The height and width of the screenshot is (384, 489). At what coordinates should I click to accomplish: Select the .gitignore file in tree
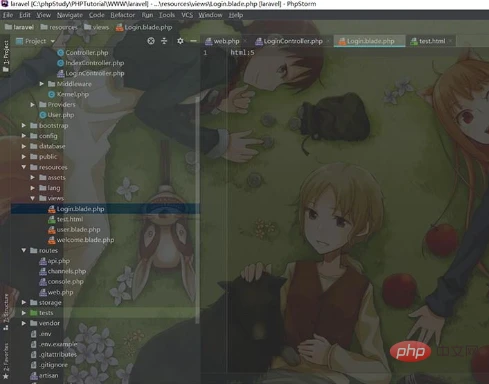[49, 365]
